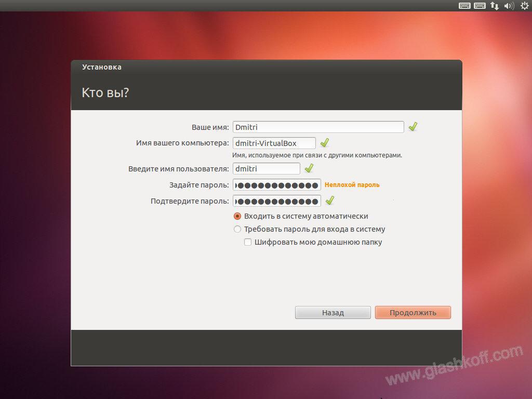Click the 'Установка' window title
This screenshot has height=399, width=532.
(x=102, y=67)
